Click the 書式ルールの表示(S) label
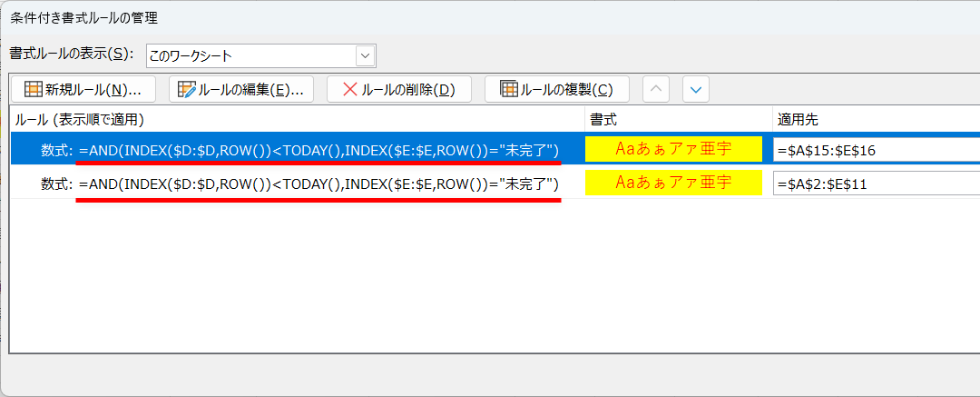The width and height of the screenshot is (980, 397). (x=72, y=55)
